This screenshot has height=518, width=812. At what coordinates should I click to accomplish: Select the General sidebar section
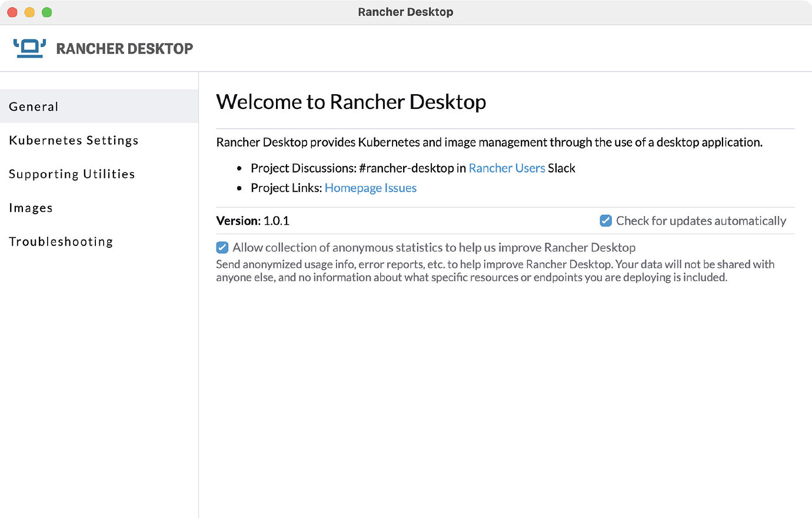[34, 107]
